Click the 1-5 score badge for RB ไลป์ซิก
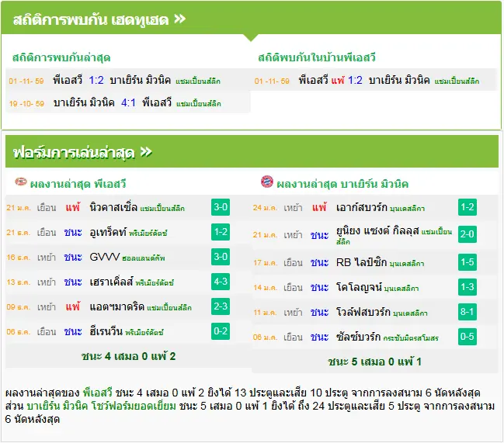This screenshot has width=504, height=443. tap(467, 262)
